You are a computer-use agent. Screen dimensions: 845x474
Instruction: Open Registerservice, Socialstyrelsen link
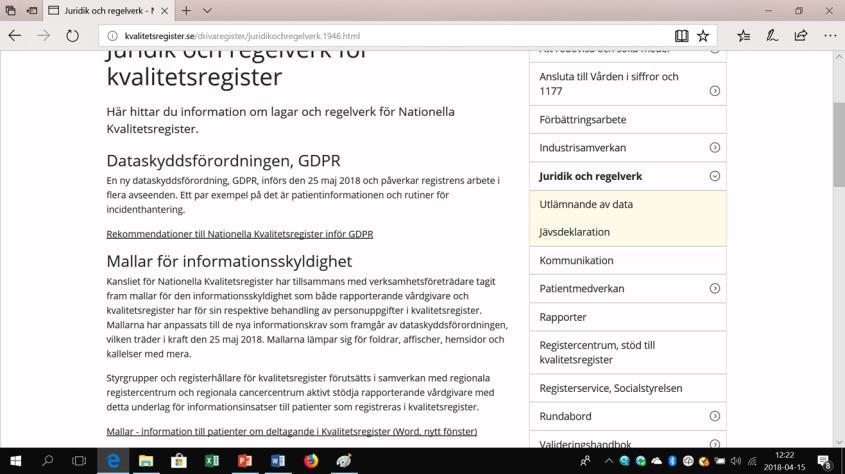pos(611,388)
